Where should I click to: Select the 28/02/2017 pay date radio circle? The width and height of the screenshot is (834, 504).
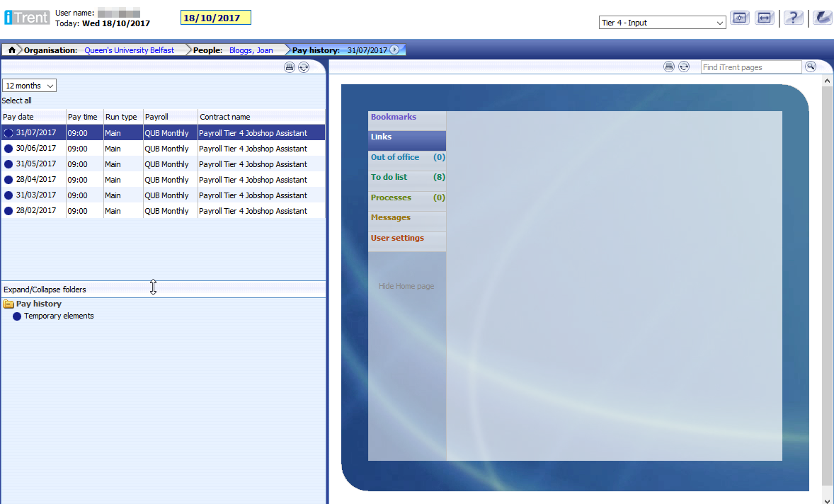pos(8,211)
